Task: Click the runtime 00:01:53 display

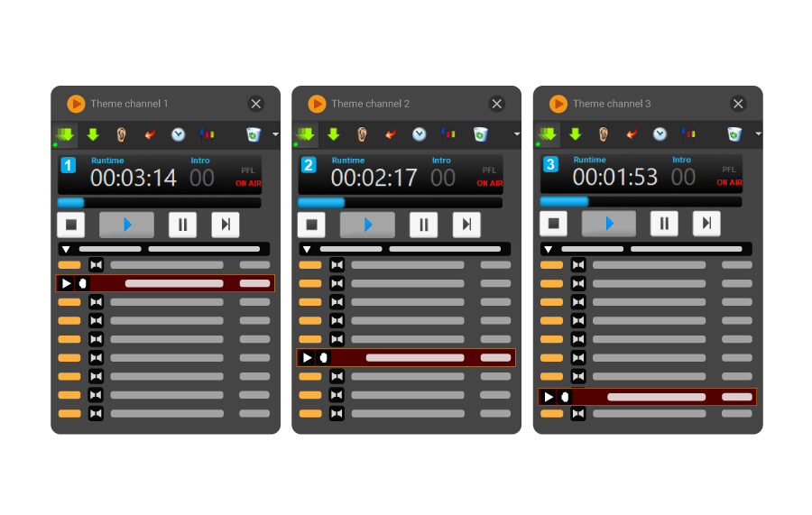Action: point(615,178)
